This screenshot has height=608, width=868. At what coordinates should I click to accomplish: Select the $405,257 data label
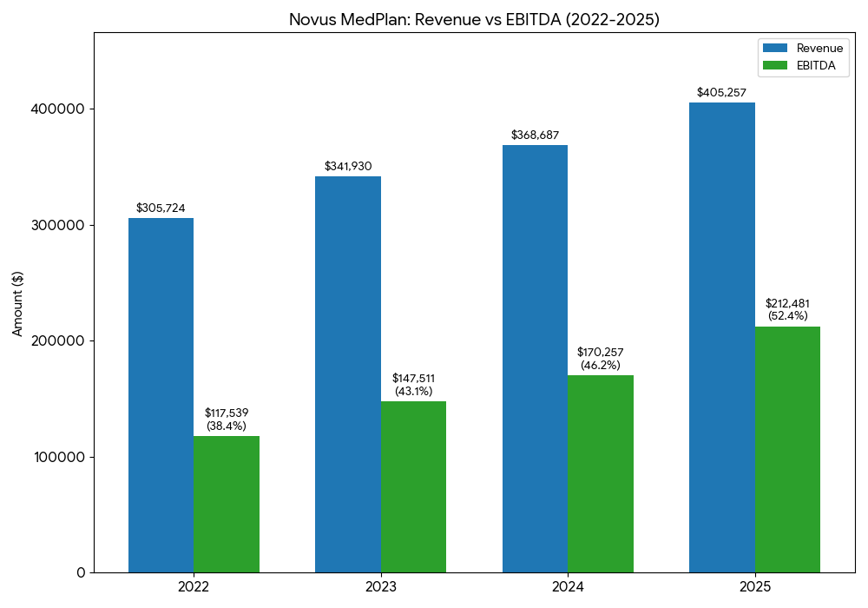pos(721,93)
